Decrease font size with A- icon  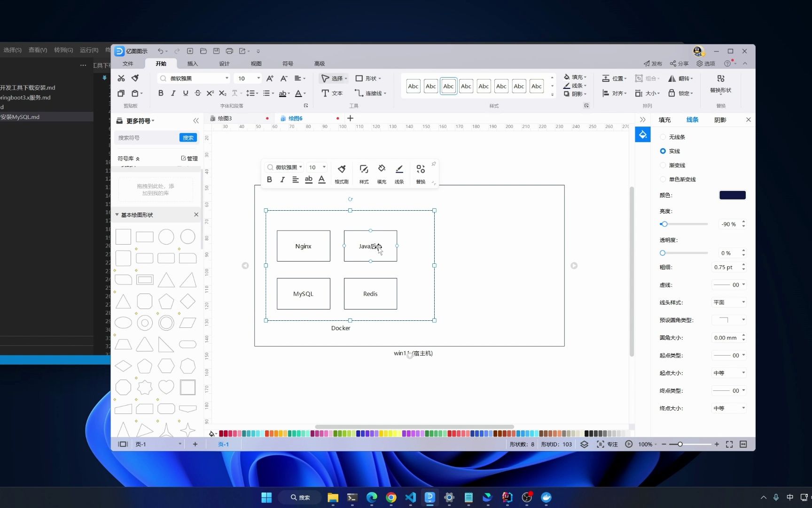pyautogui.click(x=284, y=78)
